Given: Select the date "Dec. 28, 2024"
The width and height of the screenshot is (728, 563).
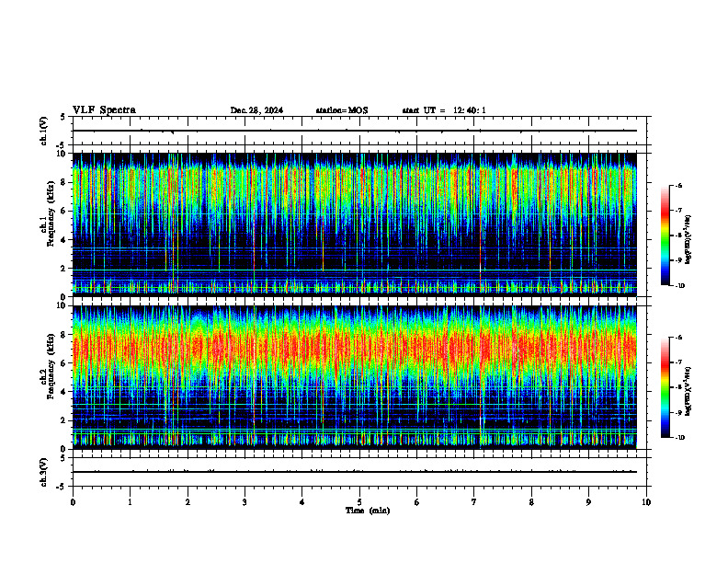Looking at the screenshot, I should click(x=256, y=110).
